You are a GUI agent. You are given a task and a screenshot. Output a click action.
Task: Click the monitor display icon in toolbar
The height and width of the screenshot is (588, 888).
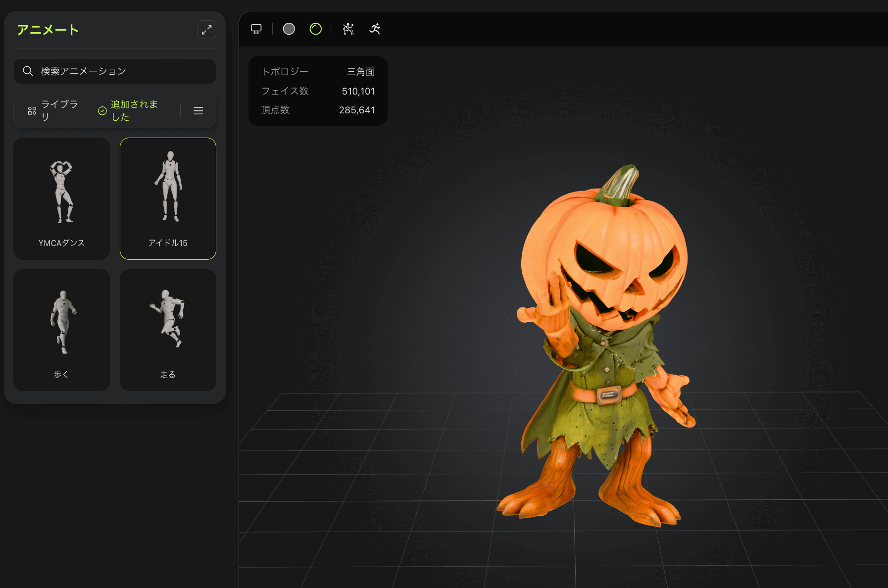point(256,29)
